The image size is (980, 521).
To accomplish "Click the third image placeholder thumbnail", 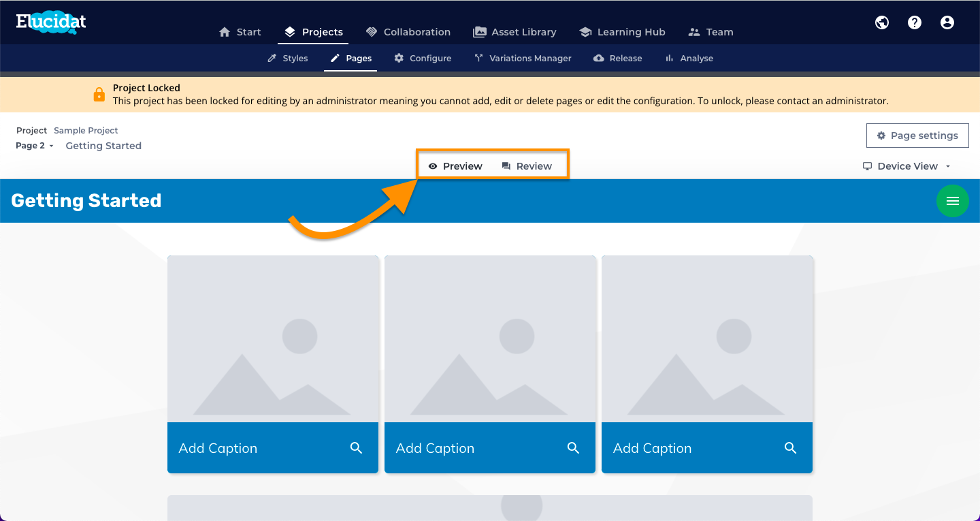I will coord(707,339).
